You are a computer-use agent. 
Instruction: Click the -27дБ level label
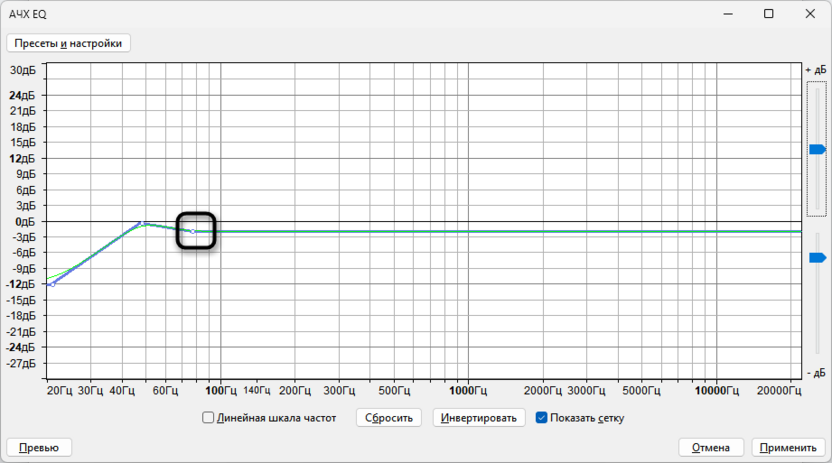point(21,363)
